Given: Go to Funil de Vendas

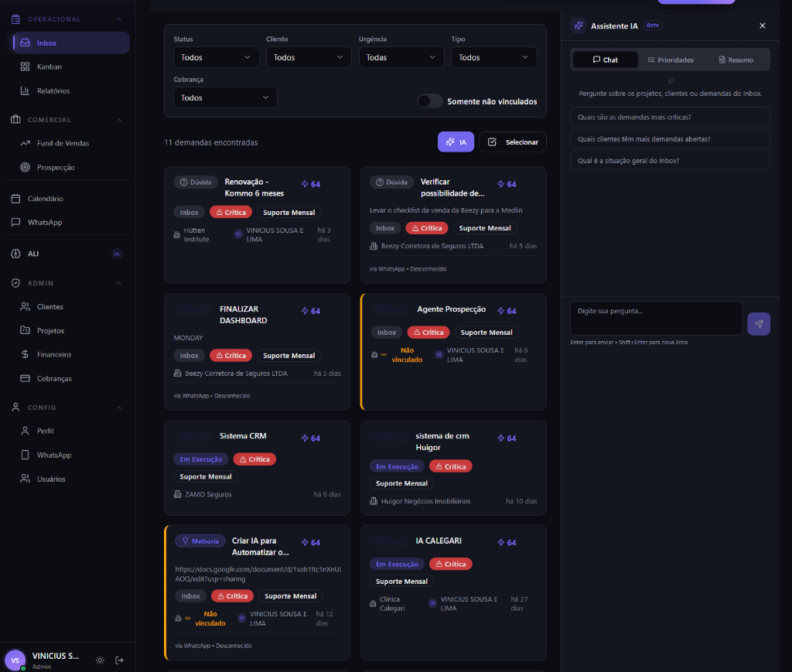Looking at the screenshot, I should coord(63,143).
